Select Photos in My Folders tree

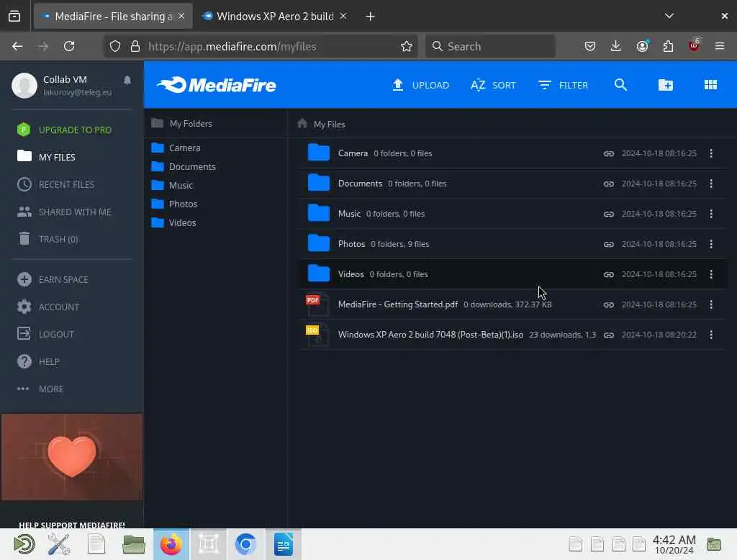point(174,204)
